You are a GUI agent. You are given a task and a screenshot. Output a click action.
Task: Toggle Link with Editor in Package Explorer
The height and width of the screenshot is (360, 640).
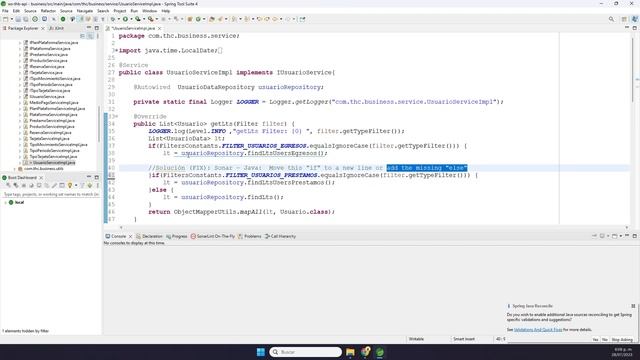90,36
